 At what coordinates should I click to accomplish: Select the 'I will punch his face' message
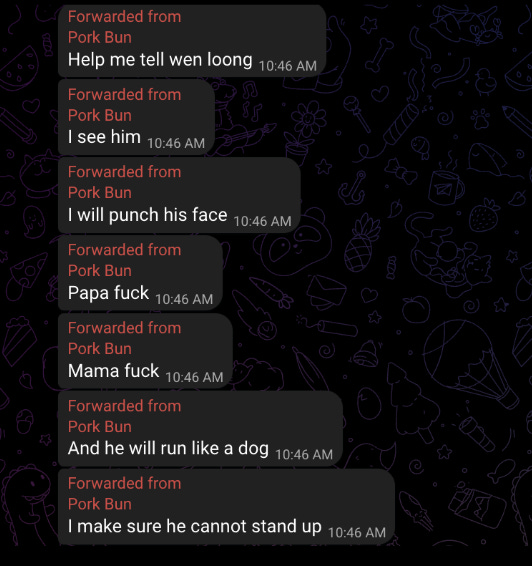[x=148, y=215]
